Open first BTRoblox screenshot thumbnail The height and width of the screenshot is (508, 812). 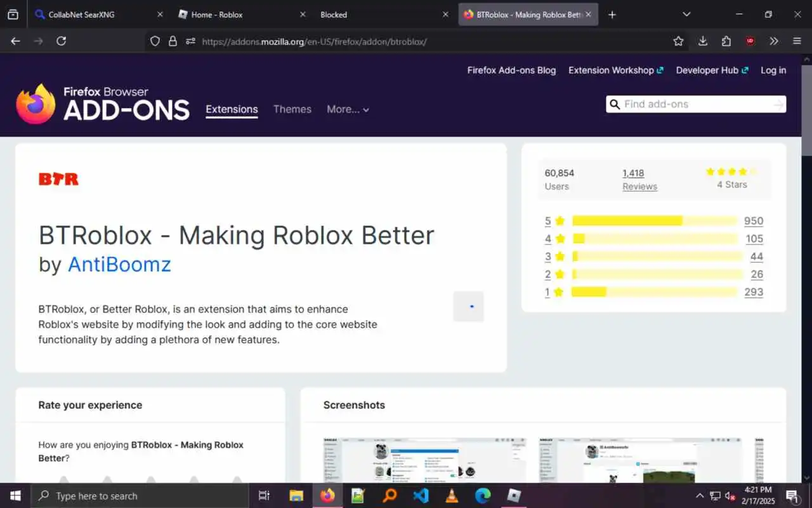click(x=424, y=460)
